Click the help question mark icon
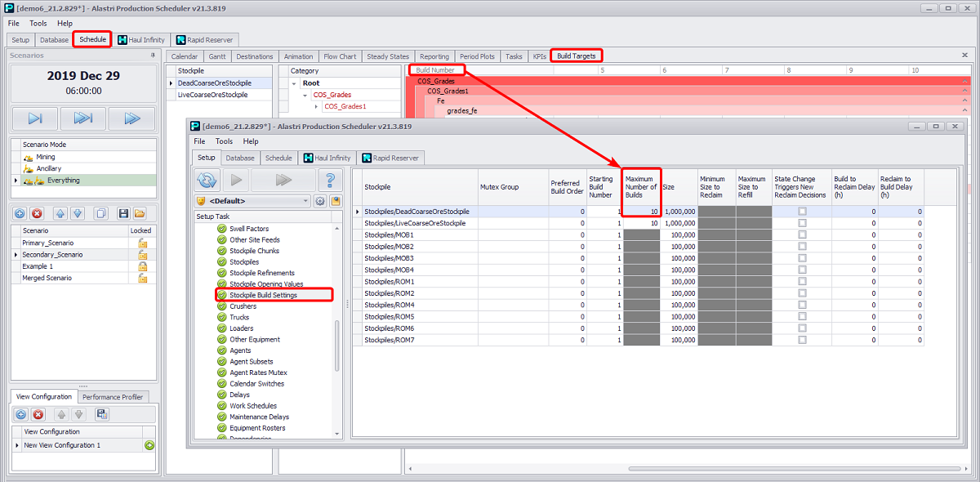The image size is (980, 482). (329, 181)
